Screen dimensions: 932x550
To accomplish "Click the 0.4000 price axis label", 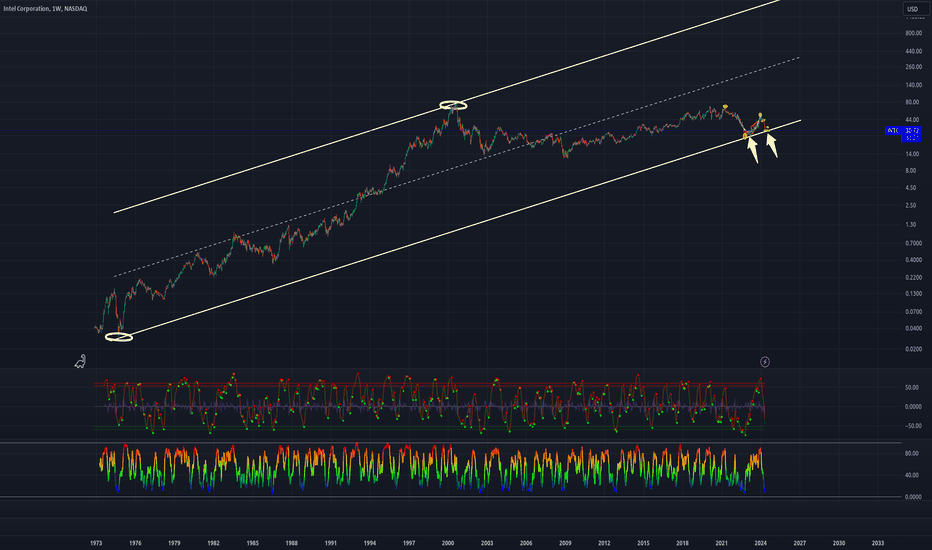I will (914, 260).
